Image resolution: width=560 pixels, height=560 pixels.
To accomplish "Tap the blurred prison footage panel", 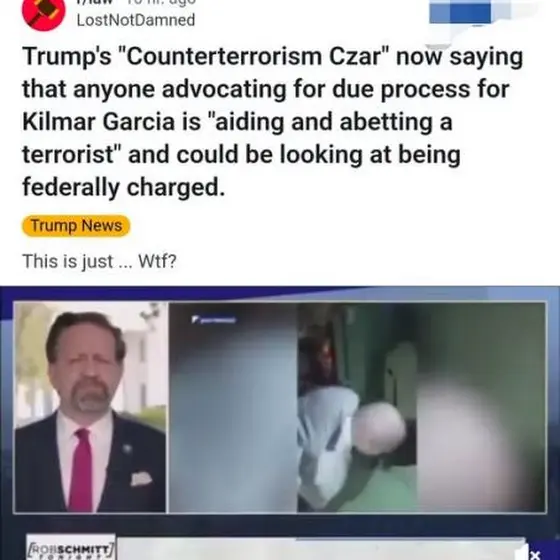I will 422,407.
